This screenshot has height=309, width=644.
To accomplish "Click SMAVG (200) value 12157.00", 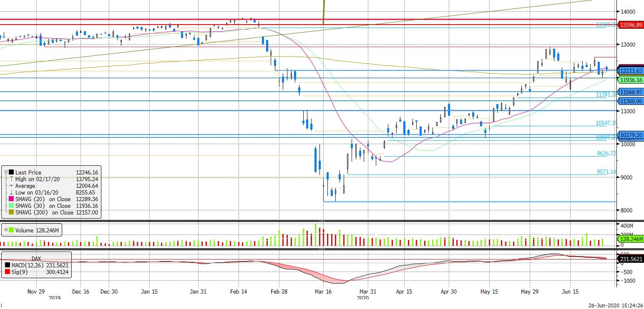I will (87, 212).
